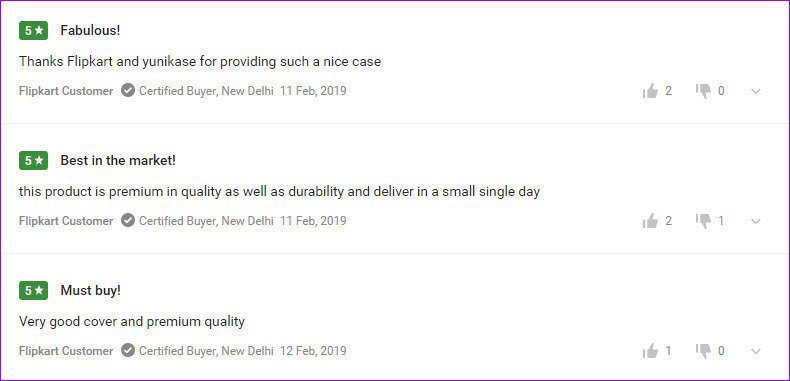790x381 pixels.
Task: Dislike the 'Fabulous!' review with thumbs down
Action: [703, 91]
